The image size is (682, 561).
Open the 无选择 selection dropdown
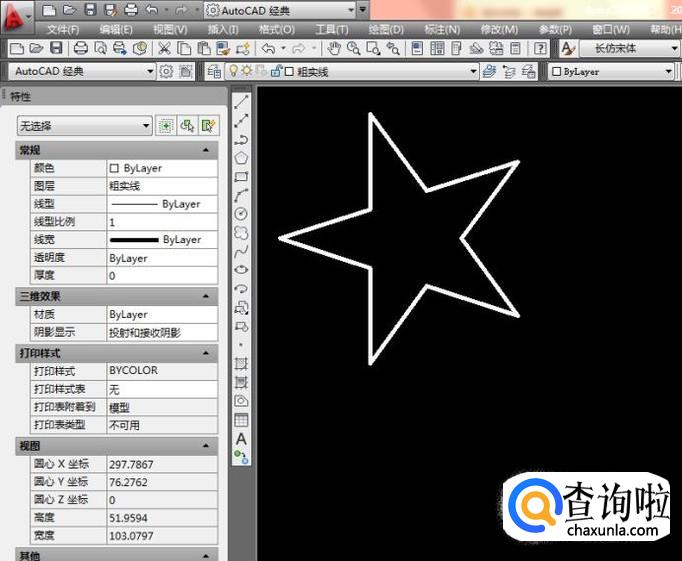(85, 126)
